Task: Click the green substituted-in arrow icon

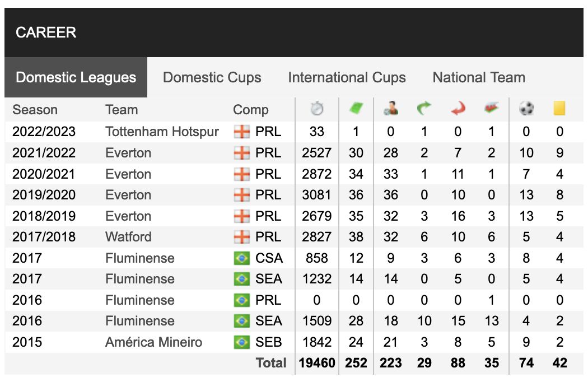Action: click(424, 109)
